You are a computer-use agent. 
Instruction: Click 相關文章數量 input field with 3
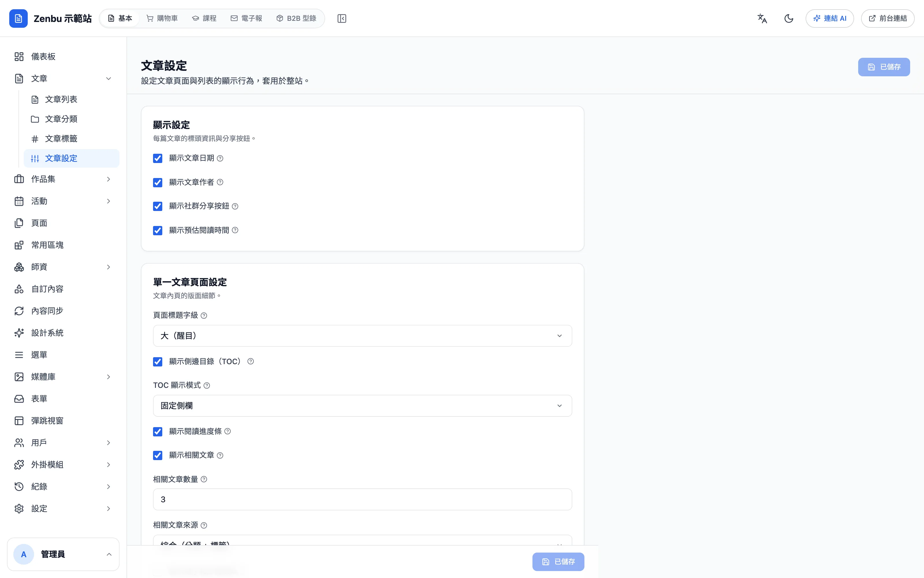(362, 499)
